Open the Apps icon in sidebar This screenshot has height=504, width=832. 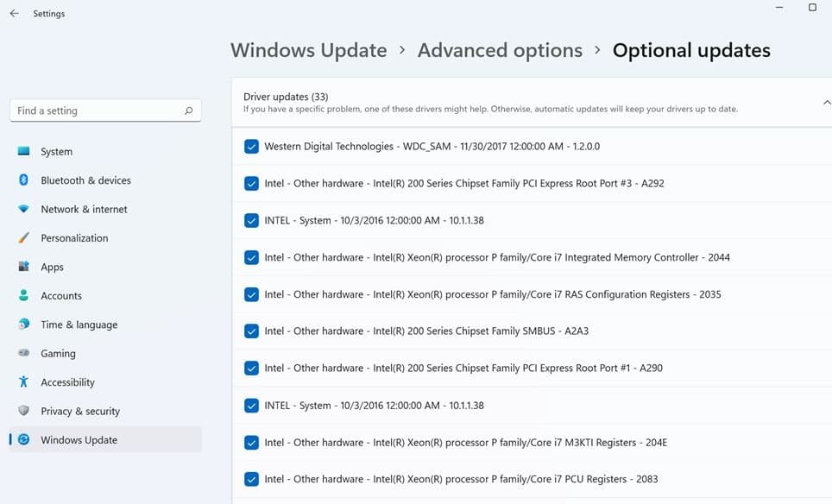pyautogui.click(x=24, y=268)
